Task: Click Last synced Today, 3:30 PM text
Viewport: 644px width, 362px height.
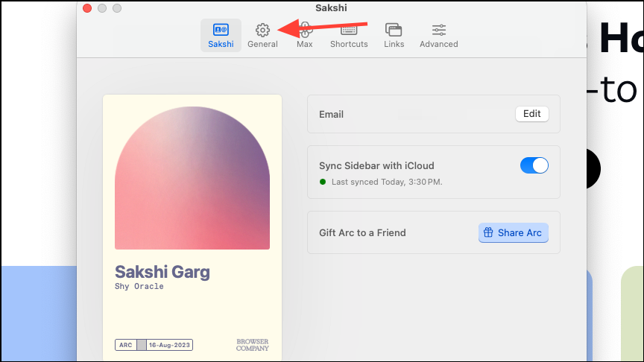Action: [x=387, y=182]
